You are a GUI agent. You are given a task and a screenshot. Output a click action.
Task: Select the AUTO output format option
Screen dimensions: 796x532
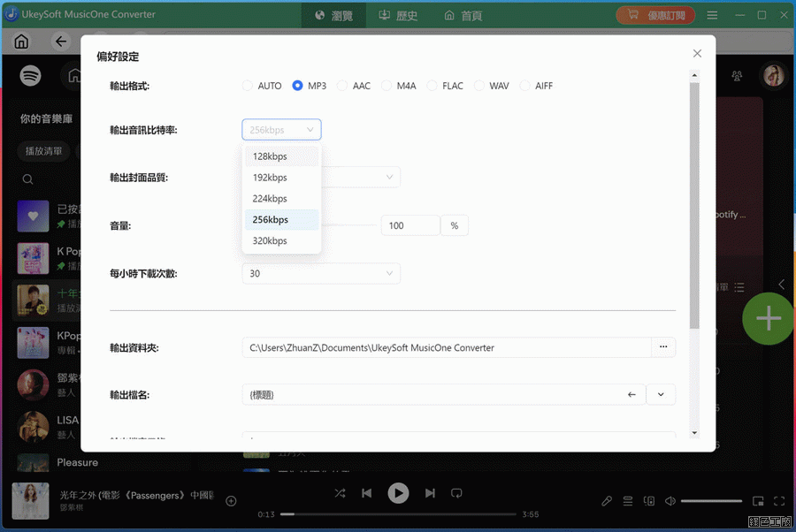coord(248,86)
